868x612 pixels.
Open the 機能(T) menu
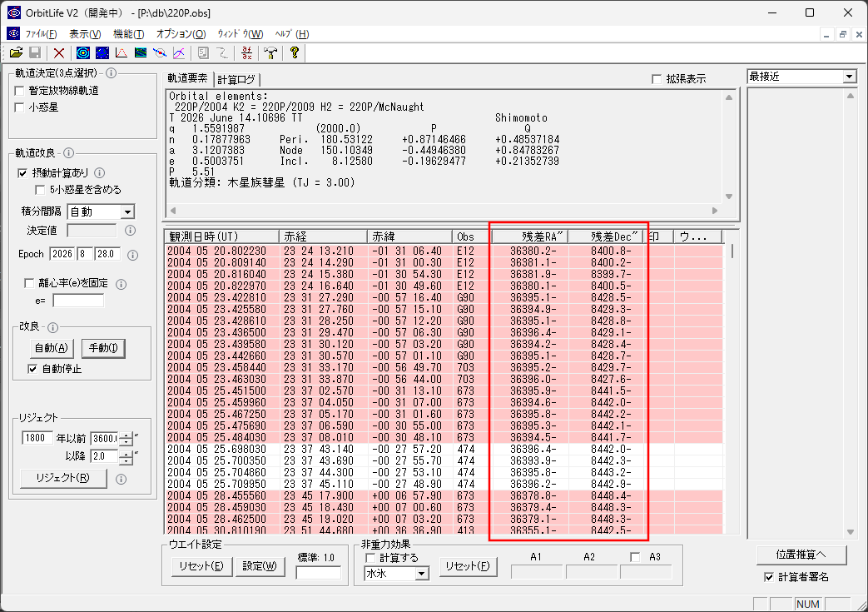[128, 34]
